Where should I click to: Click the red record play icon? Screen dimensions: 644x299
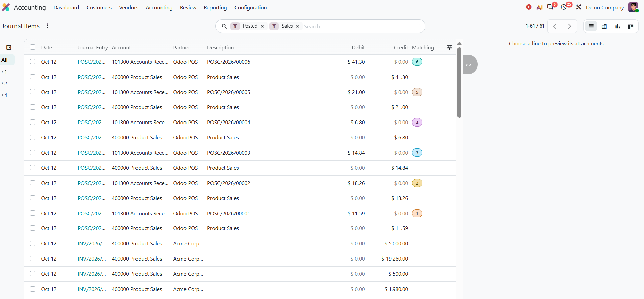point(529,7)
